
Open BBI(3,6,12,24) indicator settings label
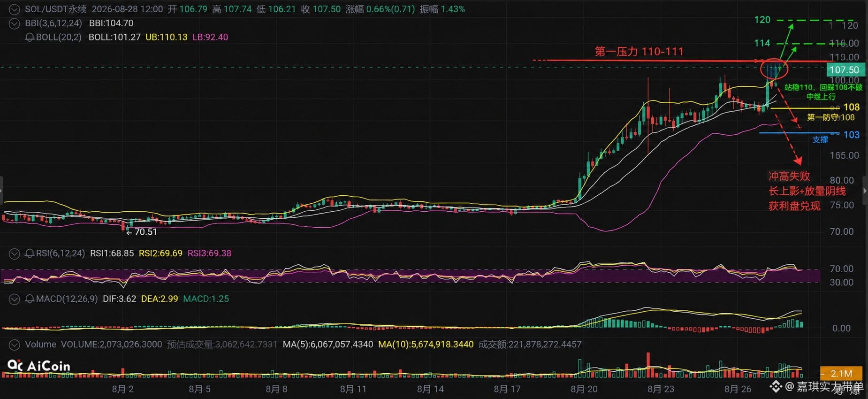point(53,23)
